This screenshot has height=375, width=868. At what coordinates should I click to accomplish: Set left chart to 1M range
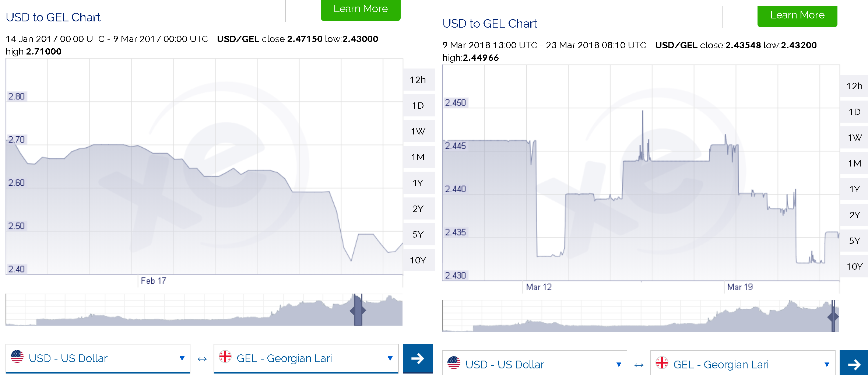click(x=418, y=157)
